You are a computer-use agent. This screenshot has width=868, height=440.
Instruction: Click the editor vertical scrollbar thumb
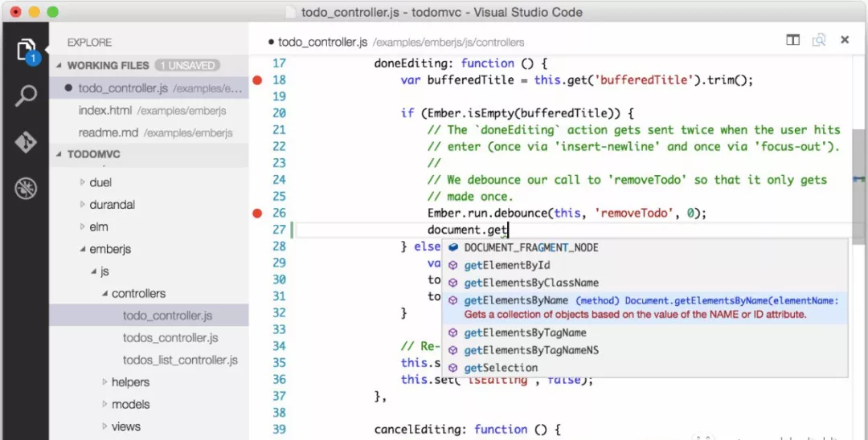pyautogui.click(x=859, y=187)
